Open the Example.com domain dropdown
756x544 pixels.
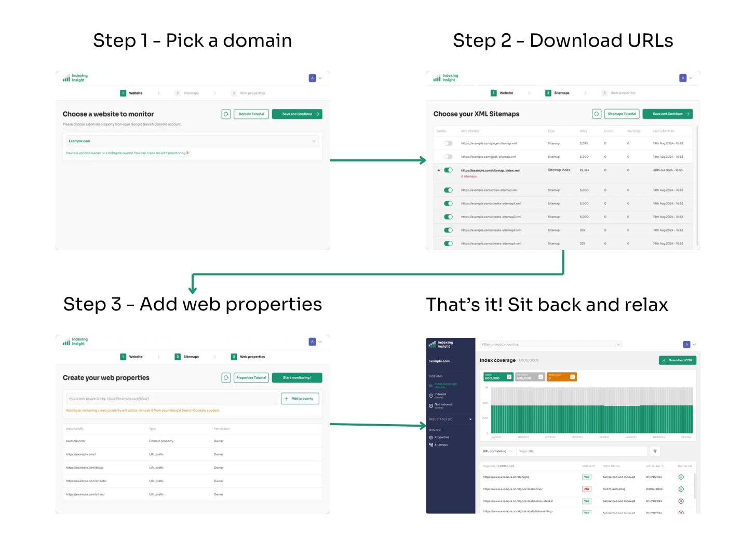pos(192,141)
